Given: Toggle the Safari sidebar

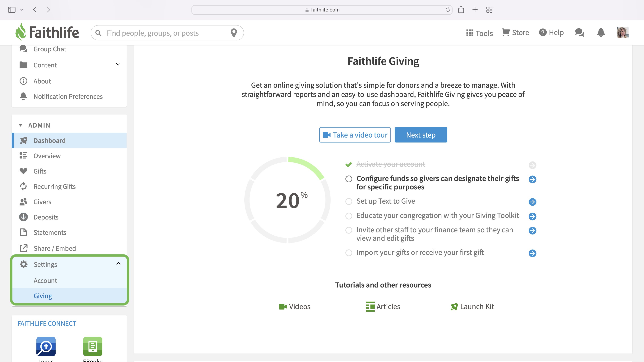Looking at the screenshot, I should (x=12, y=10).
